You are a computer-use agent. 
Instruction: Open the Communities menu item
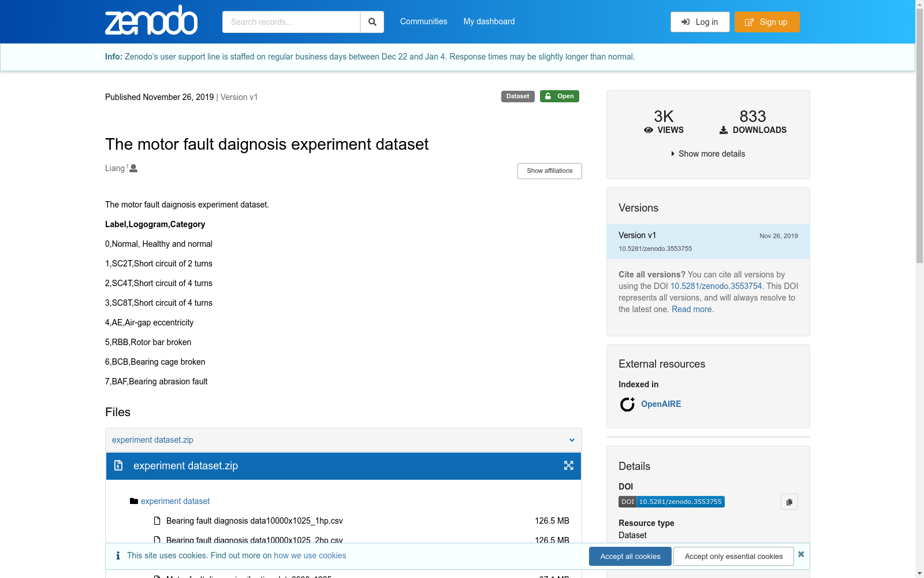click(423, 21)
